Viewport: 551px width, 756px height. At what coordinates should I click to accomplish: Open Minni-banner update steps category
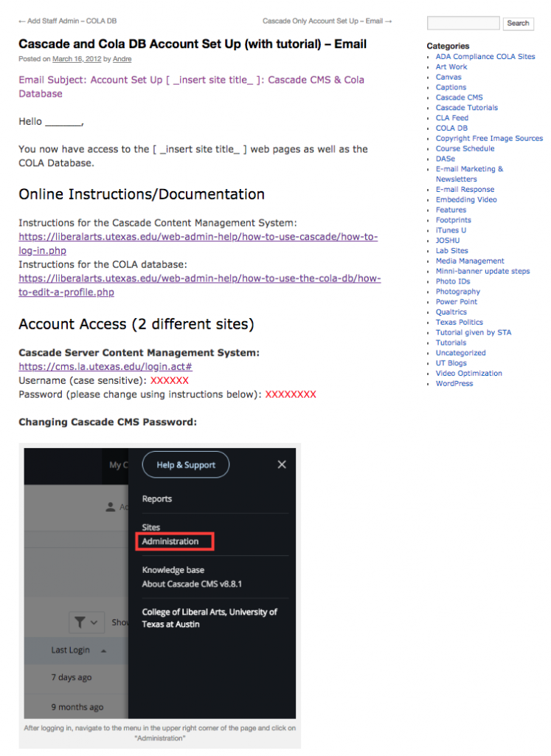click(482, 271)
